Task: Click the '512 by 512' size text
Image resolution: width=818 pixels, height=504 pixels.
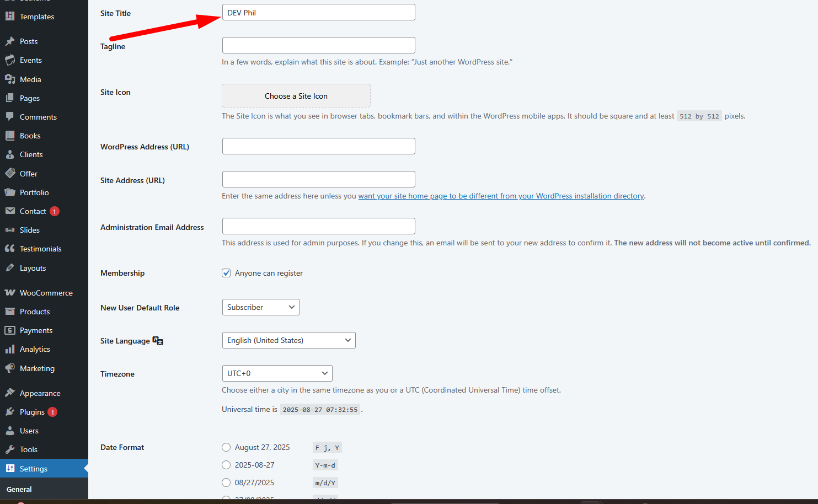Action: (699, 116)
